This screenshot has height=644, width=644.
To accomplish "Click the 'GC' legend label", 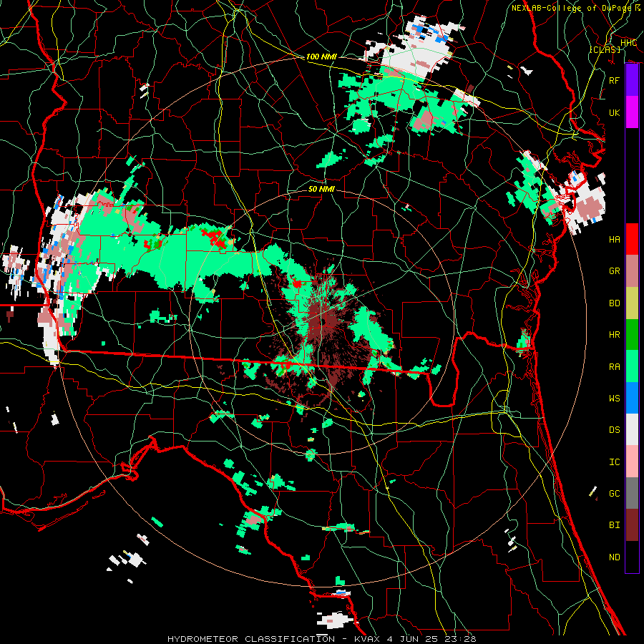I will pyautogui.click(x=614, y=493).
